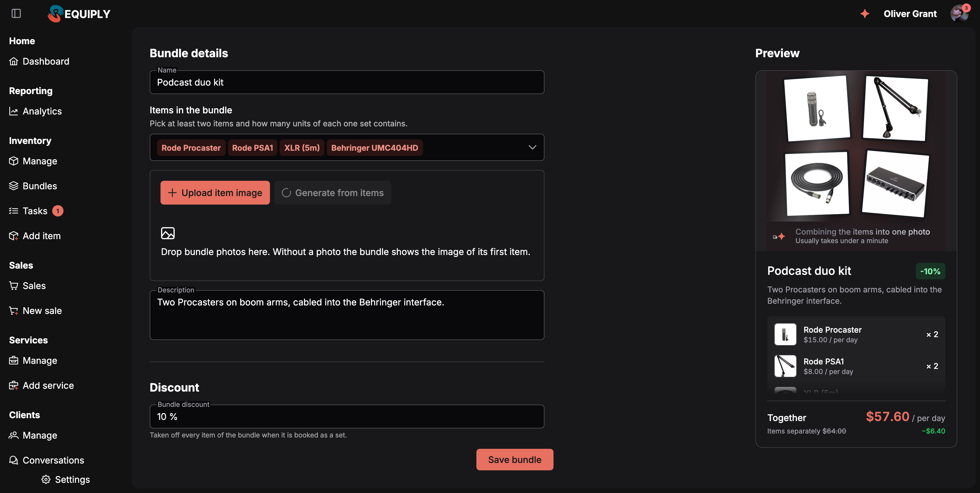980x493 pixels.
Task: Click the Sales cart icon
Action: pyautogui.click(x=14, y=286)
